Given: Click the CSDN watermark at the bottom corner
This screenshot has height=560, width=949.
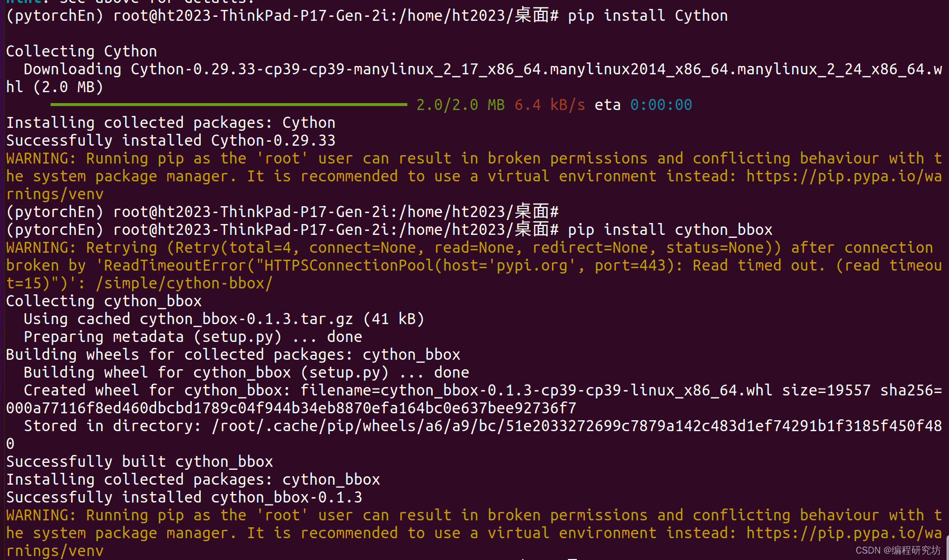Looking at the screenshot, I should click(898, 550).
